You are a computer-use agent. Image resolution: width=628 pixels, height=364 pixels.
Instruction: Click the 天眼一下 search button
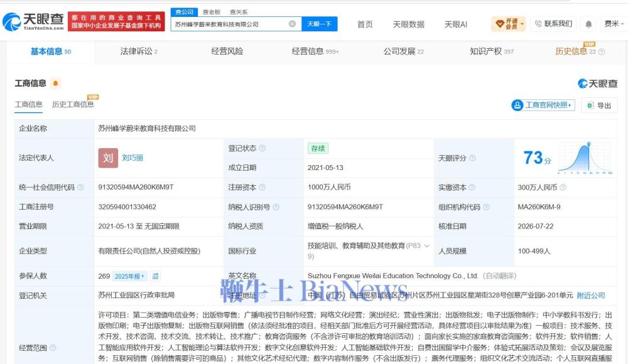319,24
